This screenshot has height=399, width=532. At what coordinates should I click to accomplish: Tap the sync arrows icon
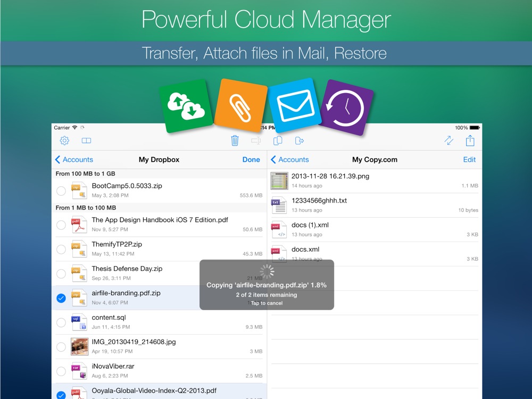(449, 140)
